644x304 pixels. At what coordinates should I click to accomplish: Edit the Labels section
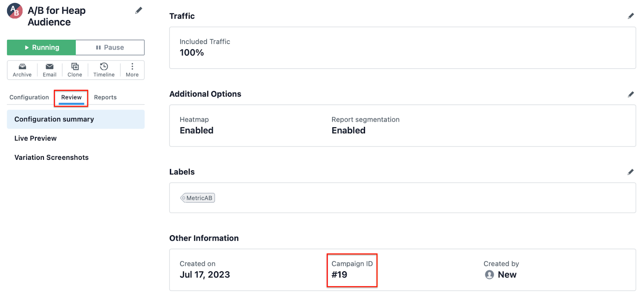click(x=631, y=172)
